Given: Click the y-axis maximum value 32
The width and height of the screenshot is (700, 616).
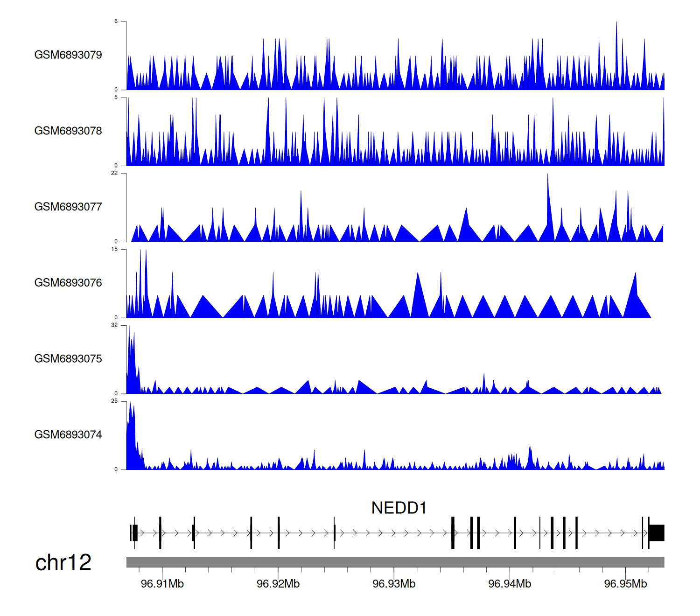Looking at the screenshot, I should point(114,325).
